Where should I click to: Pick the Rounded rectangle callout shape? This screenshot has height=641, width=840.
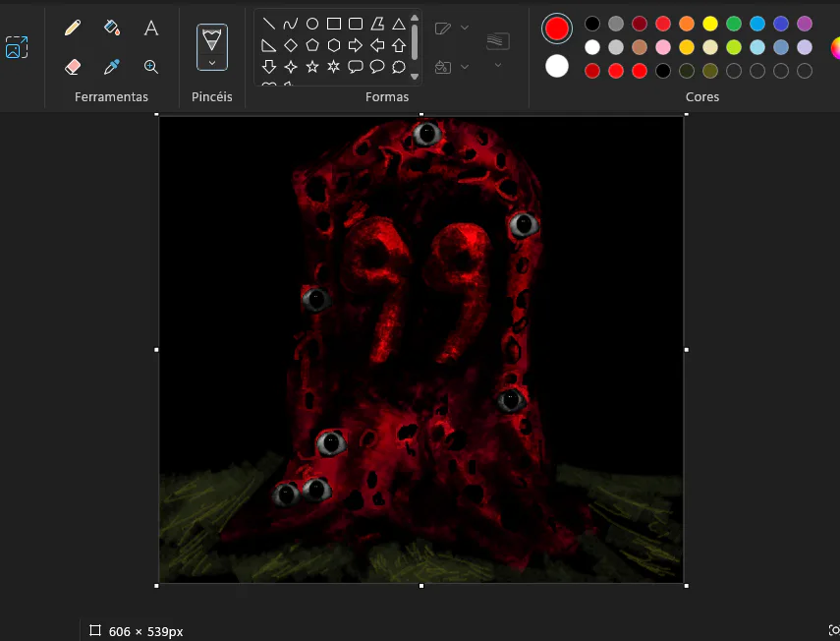pyautogui.click(x=356, y=67)
